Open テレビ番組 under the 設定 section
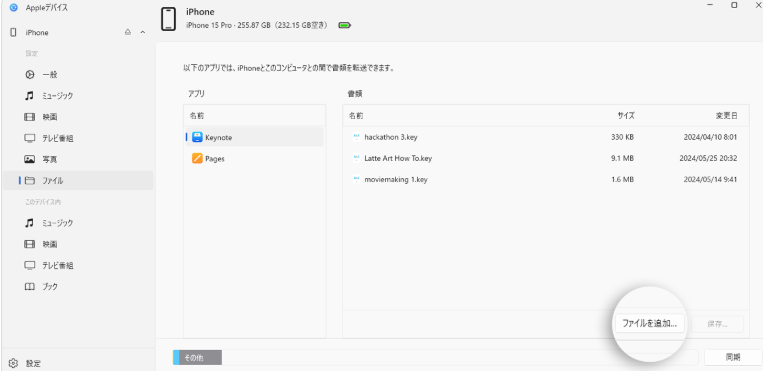This screenshot has width=763, height=371. [x=78, y=138]
